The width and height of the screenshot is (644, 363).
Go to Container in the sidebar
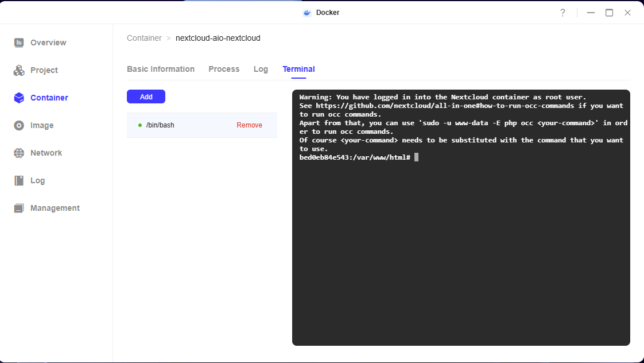49,98
